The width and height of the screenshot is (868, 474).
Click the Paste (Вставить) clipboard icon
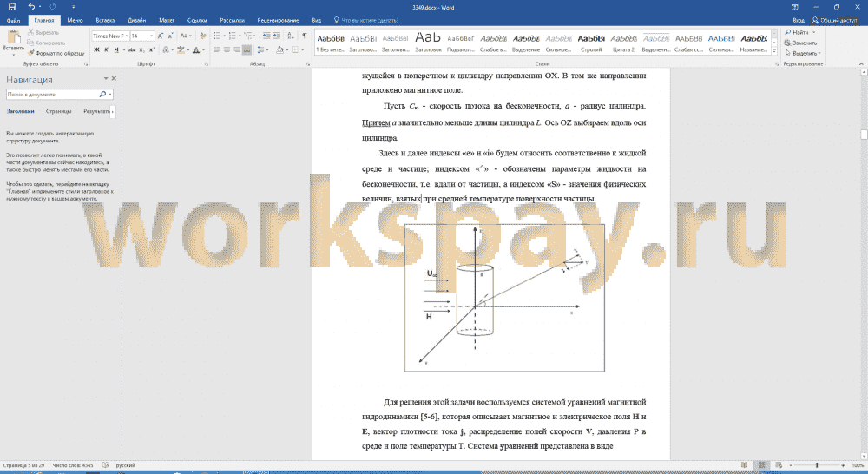click(x=13, y=37)
